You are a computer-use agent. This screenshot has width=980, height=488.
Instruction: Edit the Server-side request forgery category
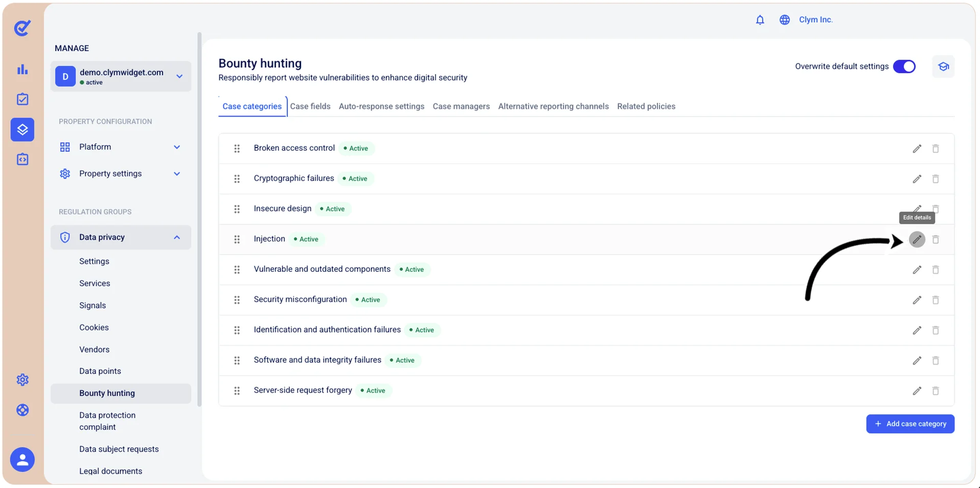(917, 391)
